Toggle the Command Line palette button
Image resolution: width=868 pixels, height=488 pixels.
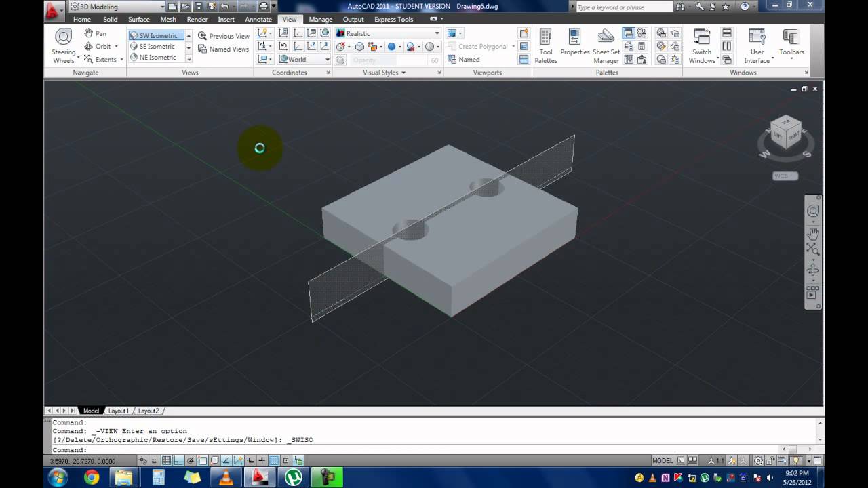[x=629, y=33]
